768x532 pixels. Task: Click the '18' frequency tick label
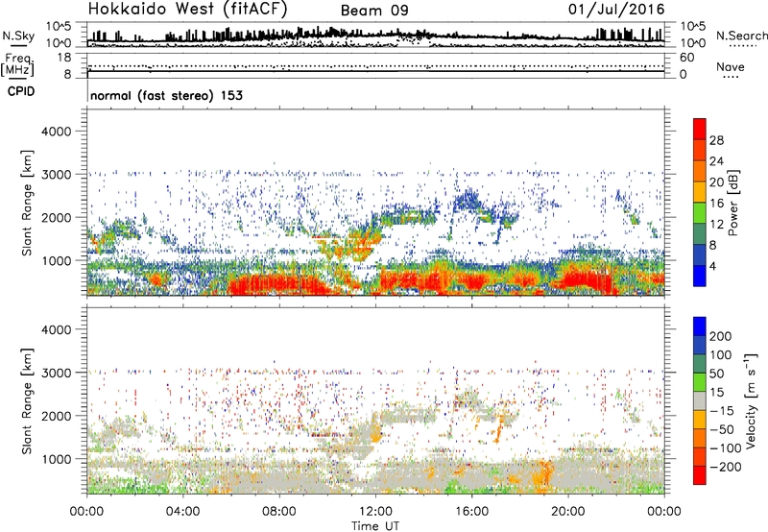pyautogui.click(x=64, y=58)
